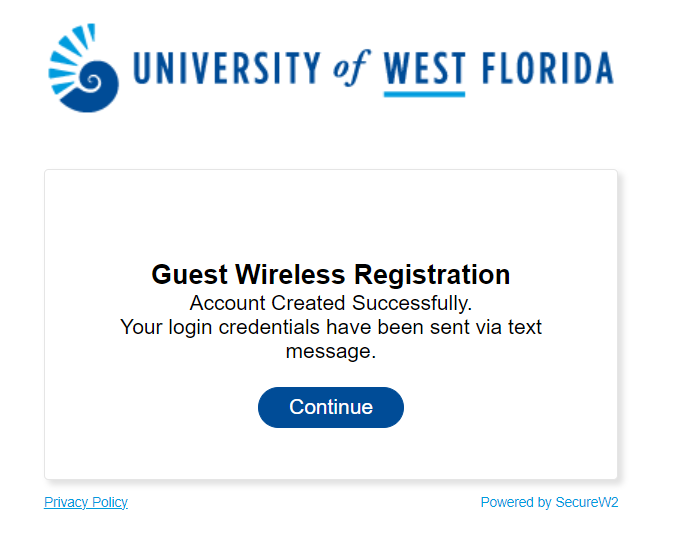Click the UNIVERSITY word in the logo

click(x=227, y=68)
